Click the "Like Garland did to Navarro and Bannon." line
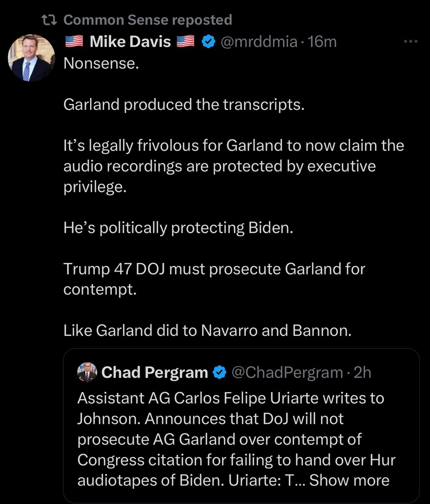 point(207,330)
